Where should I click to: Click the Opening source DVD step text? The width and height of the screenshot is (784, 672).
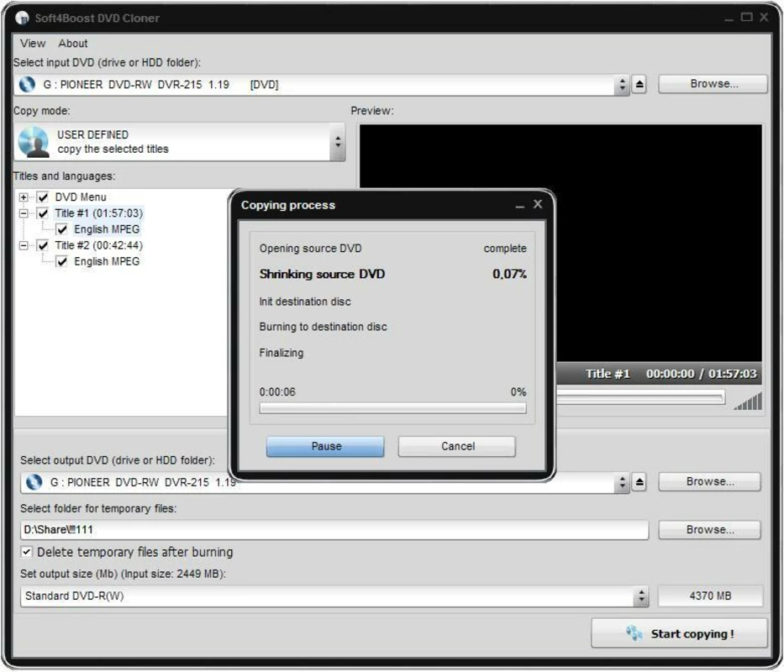point(310,249)
